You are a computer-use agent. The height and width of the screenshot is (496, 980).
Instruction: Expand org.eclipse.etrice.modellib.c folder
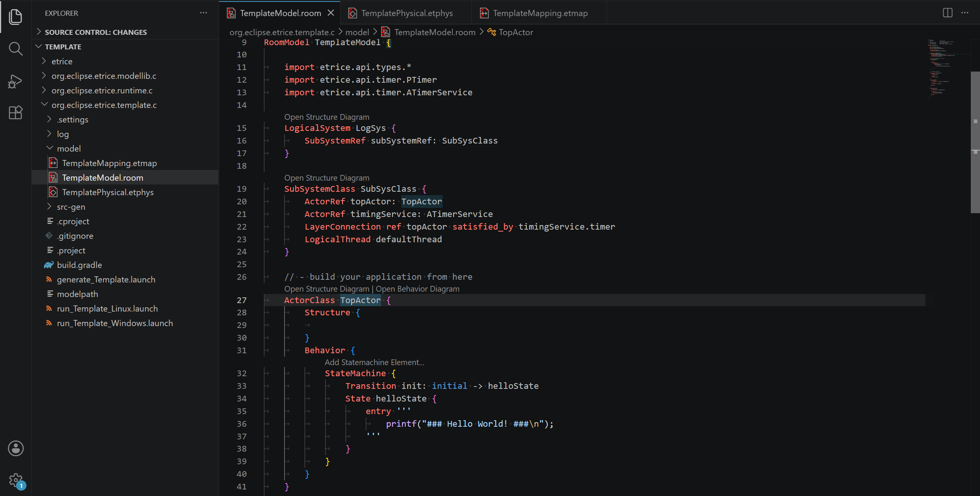coord(44,76)
